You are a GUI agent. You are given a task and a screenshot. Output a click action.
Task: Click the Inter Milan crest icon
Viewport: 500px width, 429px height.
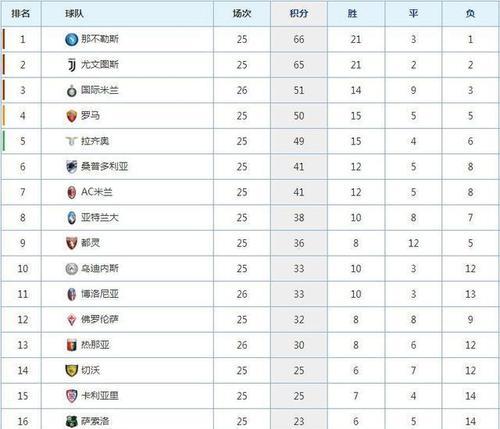click(x=71, y=91)
